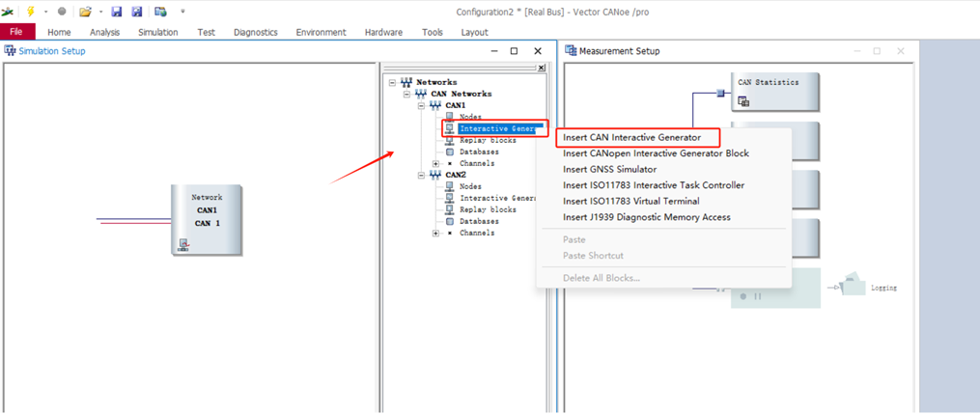Open the Simulation ribbon tab
Viewport: 980px width, 414px height.
click(157, 32)
